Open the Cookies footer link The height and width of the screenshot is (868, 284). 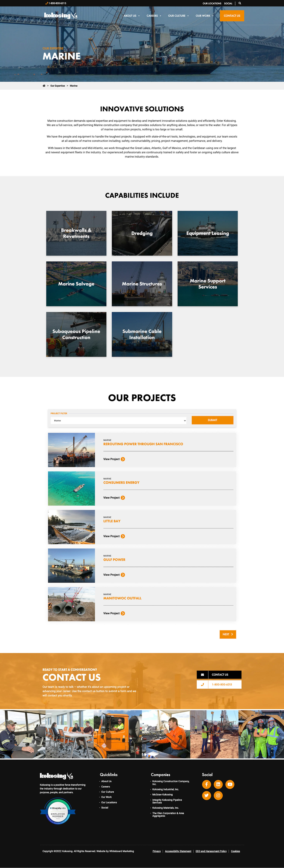(236, 851)
